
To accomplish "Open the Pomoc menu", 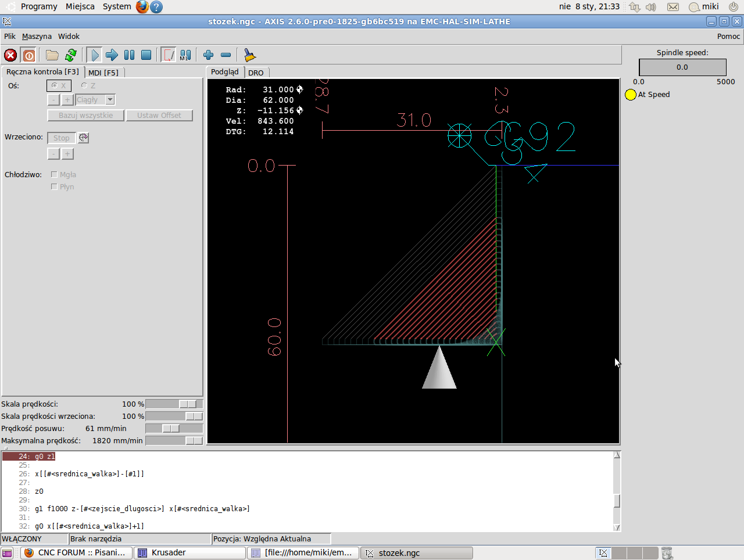I will pos(728,36).
